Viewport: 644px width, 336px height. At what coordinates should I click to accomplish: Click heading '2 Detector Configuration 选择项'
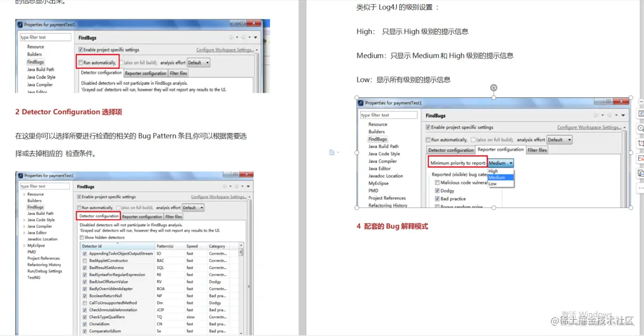69,112
